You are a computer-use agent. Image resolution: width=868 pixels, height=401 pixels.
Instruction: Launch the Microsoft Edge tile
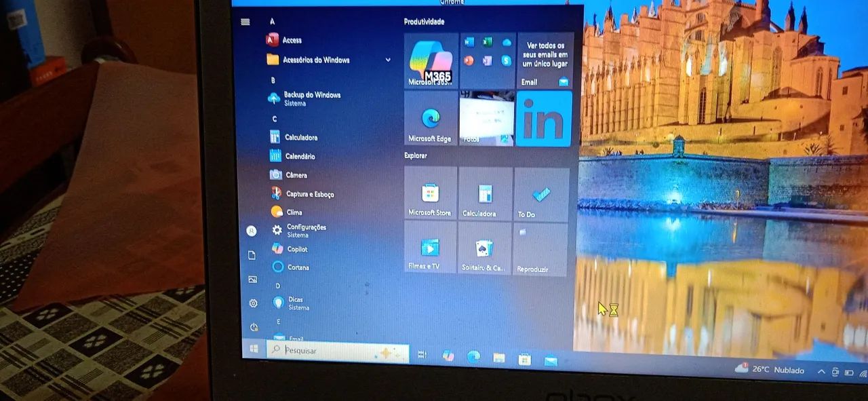pyautogui.click(x=431, y=118)
